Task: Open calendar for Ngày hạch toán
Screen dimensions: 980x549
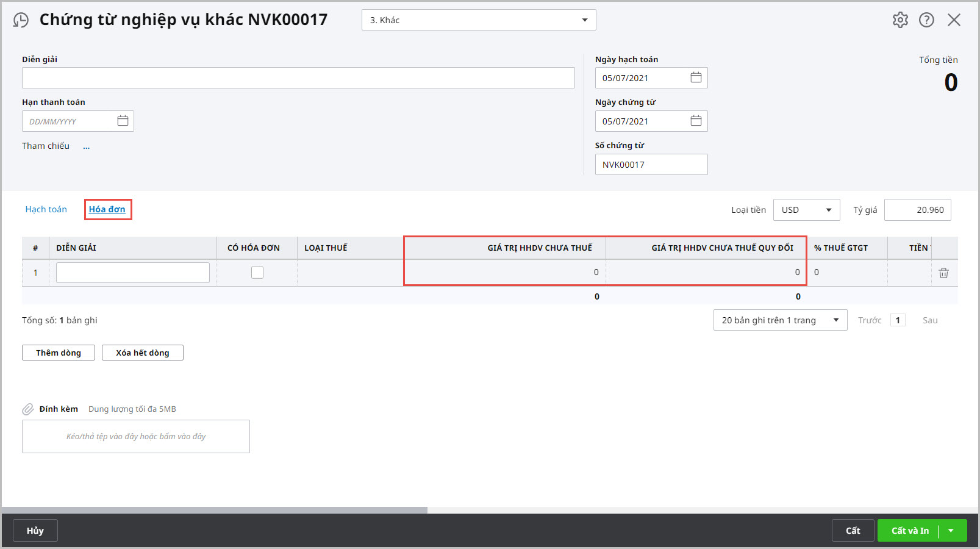Action: click(696, 77)
